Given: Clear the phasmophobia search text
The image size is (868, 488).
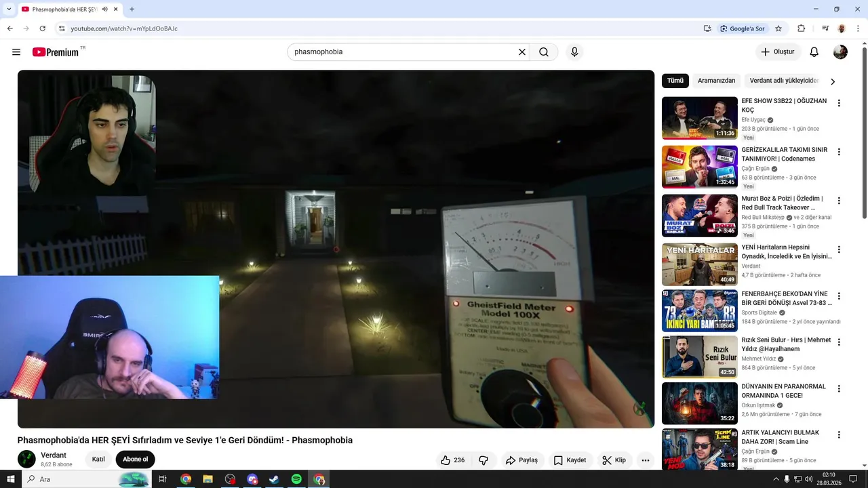Looking at the screenshot, I should [522, 52].
